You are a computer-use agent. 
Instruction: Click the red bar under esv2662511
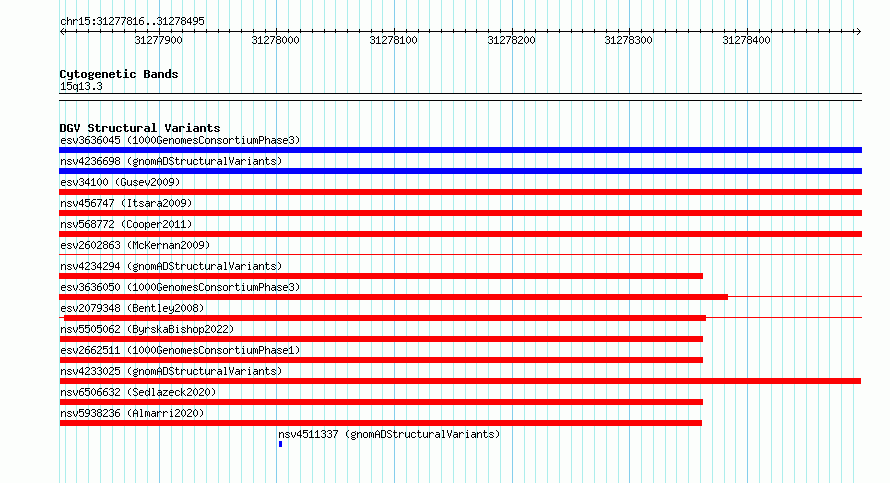pos(381,360)
